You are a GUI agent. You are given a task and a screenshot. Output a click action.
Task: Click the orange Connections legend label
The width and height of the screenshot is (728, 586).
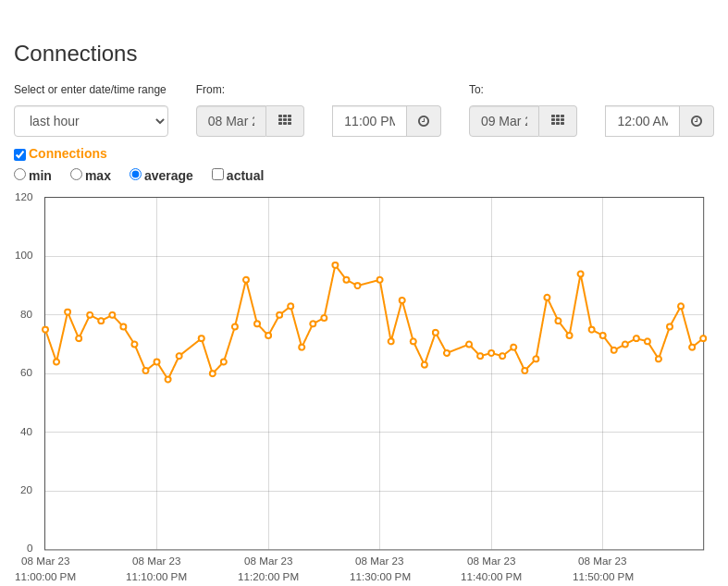click(x=68, y=153)
